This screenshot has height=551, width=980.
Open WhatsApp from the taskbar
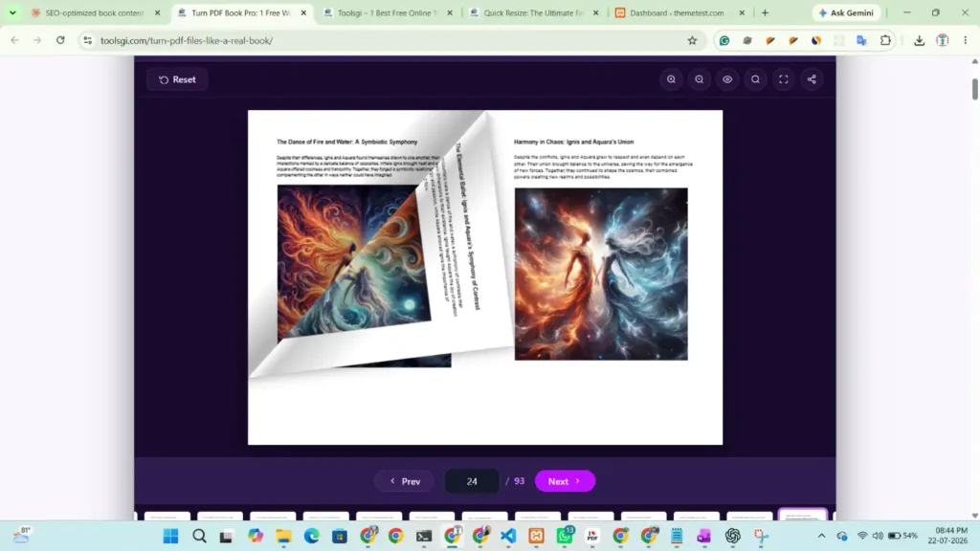565,536
